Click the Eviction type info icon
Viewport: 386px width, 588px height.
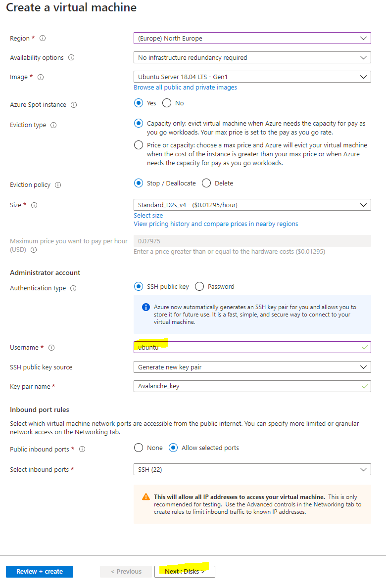53,125
